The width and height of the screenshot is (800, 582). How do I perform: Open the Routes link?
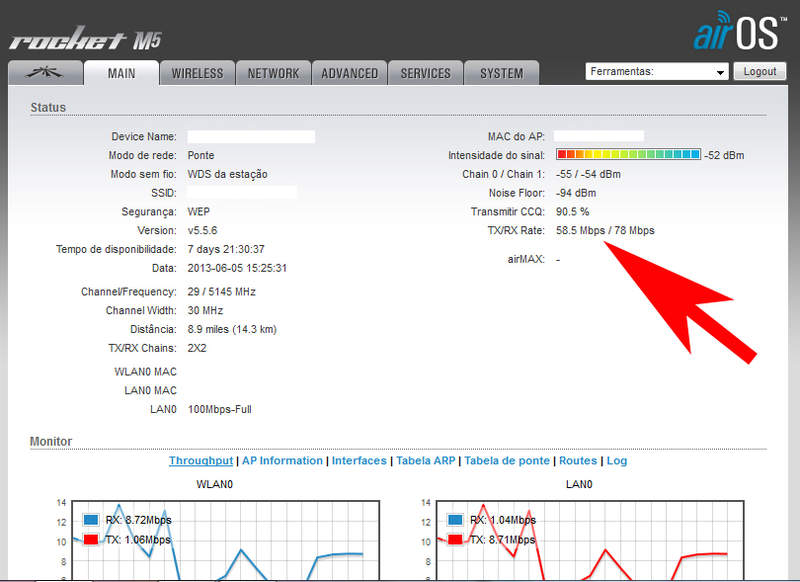tap(578, 461)
